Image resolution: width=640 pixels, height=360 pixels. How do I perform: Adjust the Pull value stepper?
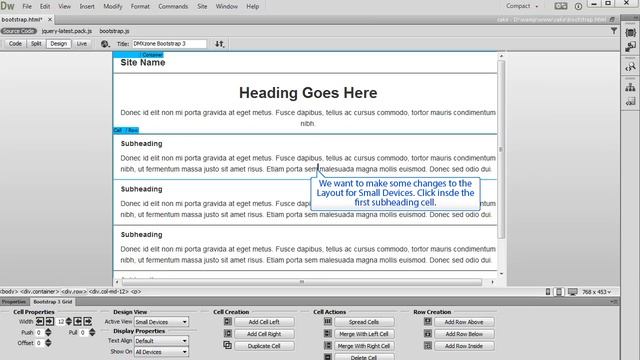92,332
